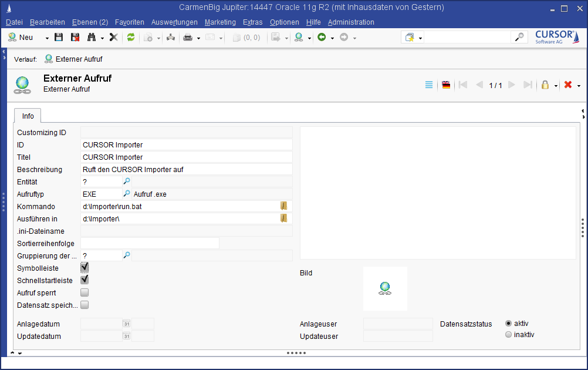The image size is (588, 370).
Task: Click the green back navigation arrow
Action: (321, 38)
